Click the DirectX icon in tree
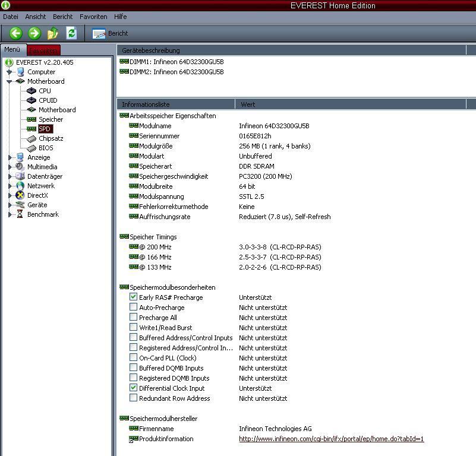 20,195
